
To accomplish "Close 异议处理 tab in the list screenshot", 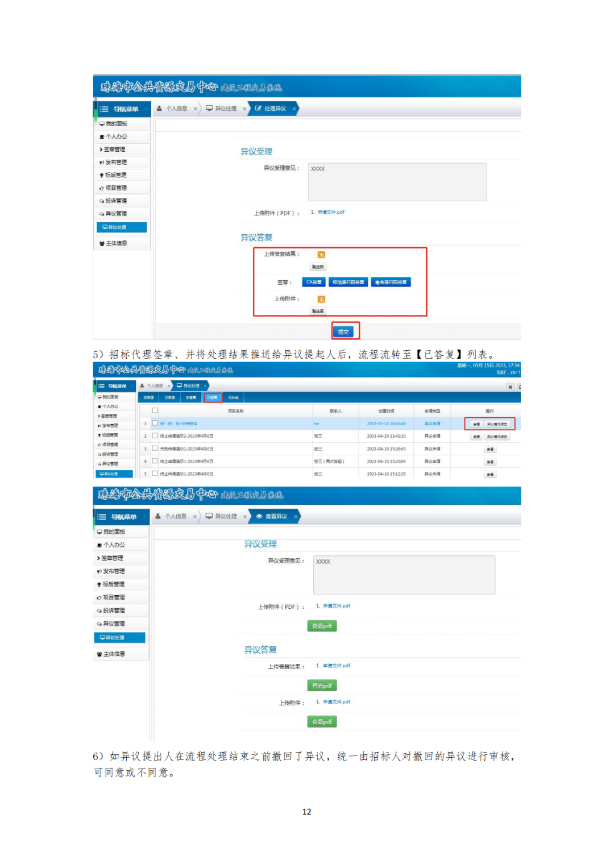I will 206,385.
